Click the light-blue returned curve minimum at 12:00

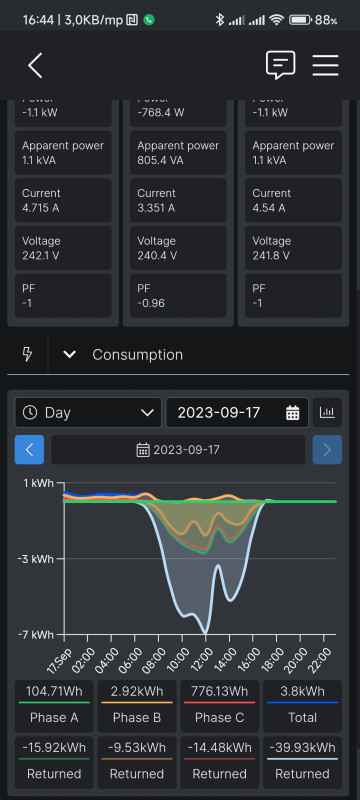click(x=205, y=633)
